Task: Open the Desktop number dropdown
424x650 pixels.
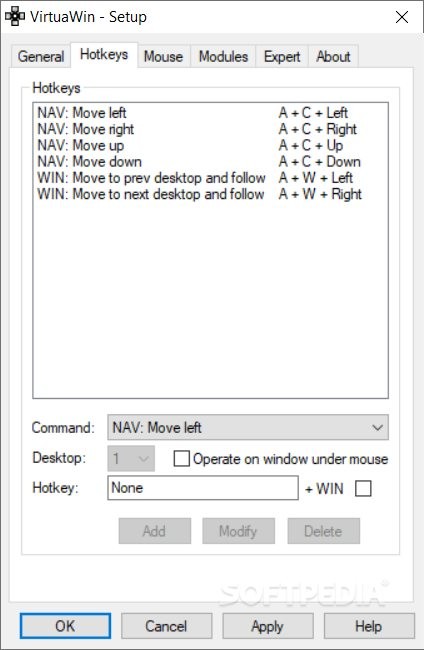Action: pyautogui.click(x=131, y=458)
